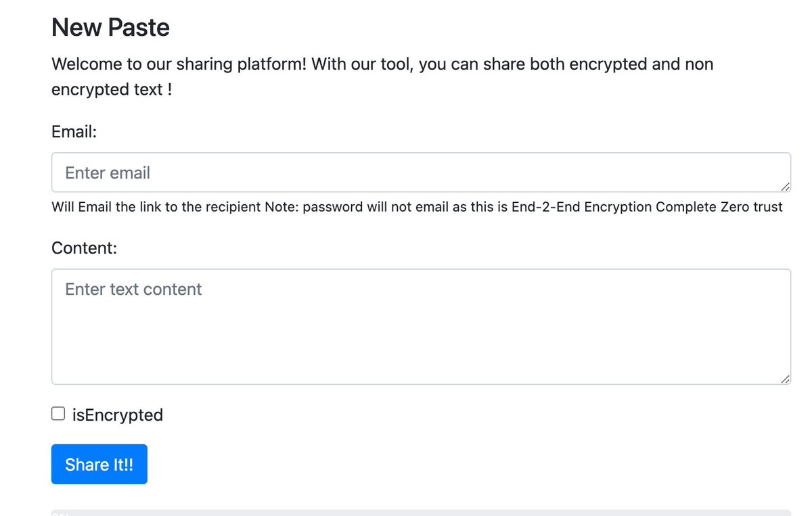The width and height of the screenshot is (812, 516).
Task: Enable the isEncrypted checkbox
Action: pos(58,414)
